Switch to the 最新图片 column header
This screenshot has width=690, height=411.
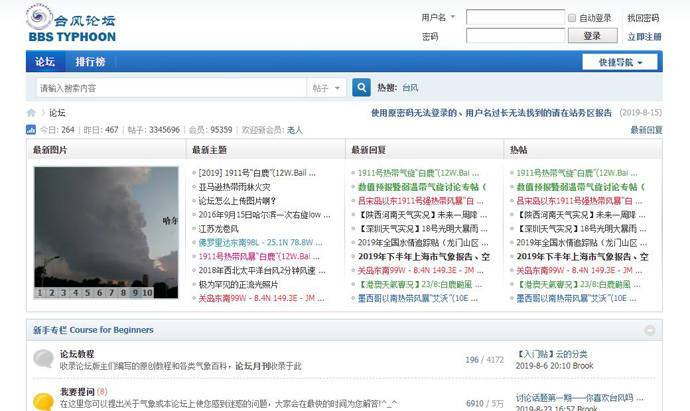click(50, 150)
